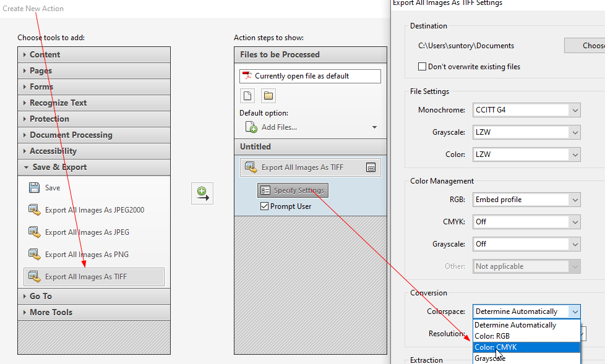Open the Monochrome CCITT G4 dropdown
This screenshot has width=605, height=364.
526,110
